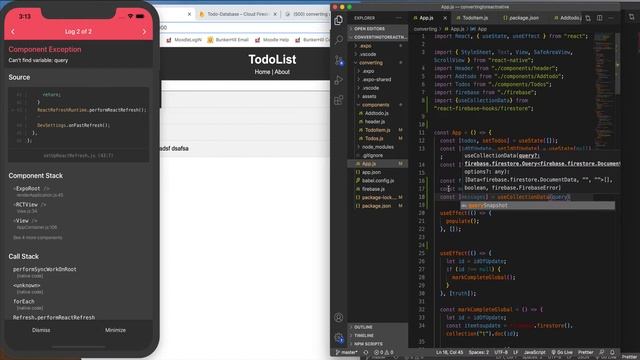Open the MoodleLogIN bookmark

(184, 40)
